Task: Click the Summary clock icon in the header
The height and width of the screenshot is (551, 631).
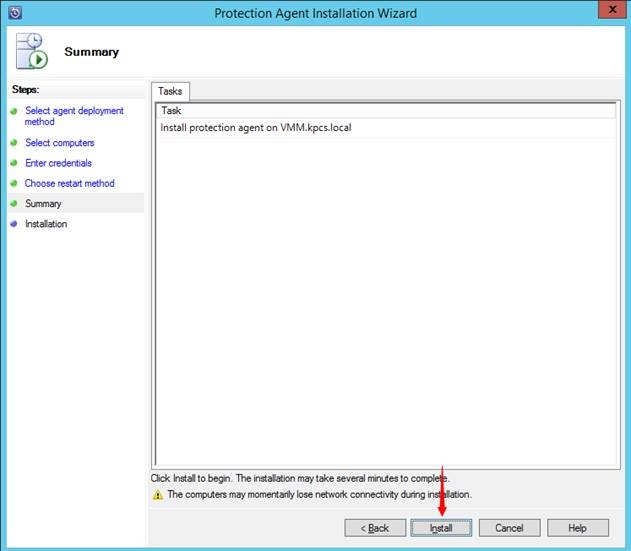Action: point(31,52)
